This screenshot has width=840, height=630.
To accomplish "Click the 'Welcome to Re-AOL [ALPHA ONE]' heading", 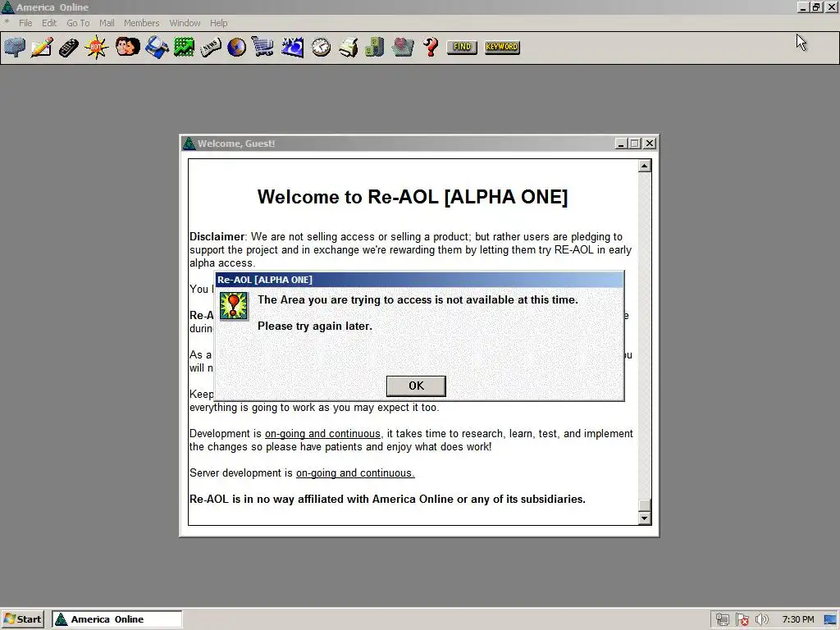I will point(413,197).
